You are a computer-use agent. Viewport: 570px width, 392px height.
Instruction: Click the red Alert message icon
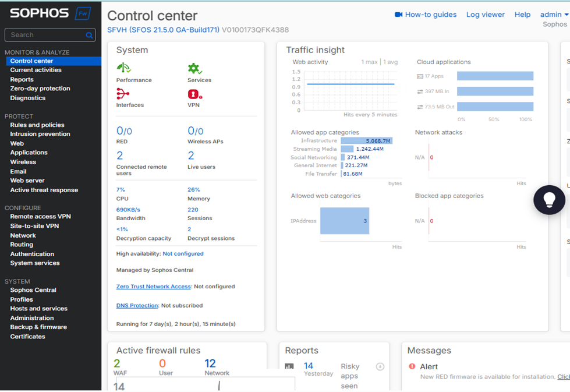[412, 366]
